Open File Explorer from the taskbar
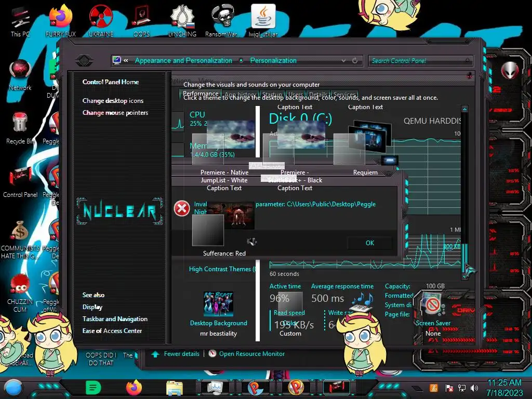This screenshot has height=399, width=532. 175,388
